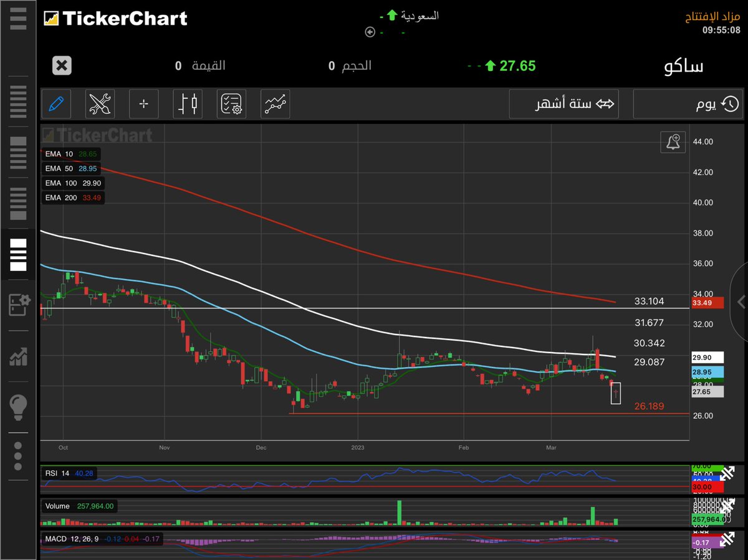
Task: Click the ساكو company name
Action: point(684,67)
